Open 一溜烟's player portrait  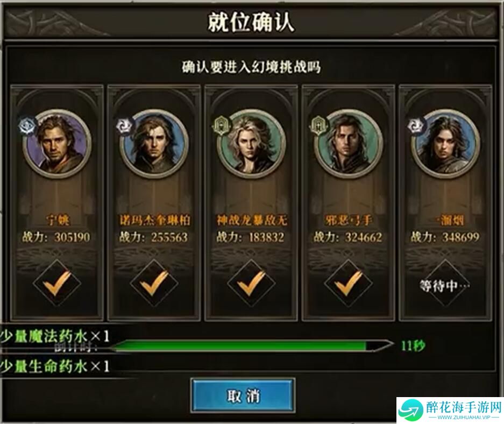pyautogui.click(x=446, y=144)
